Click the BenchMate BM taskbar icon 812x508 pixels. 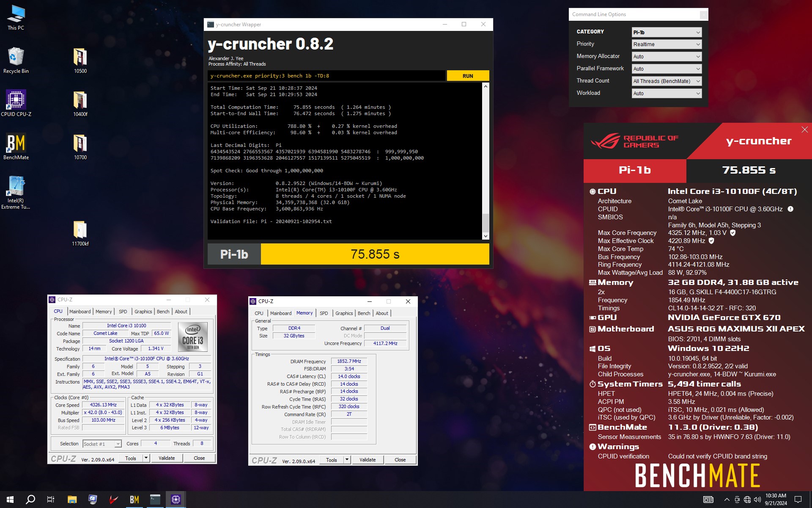134,500
